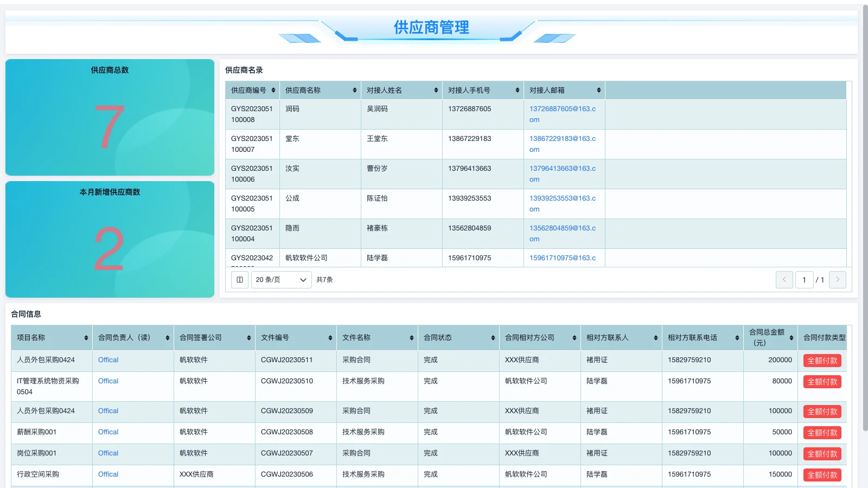The image size is (868, 488).
Task: Sort contracts by 合同状态 column
Action: click(493, 338)
